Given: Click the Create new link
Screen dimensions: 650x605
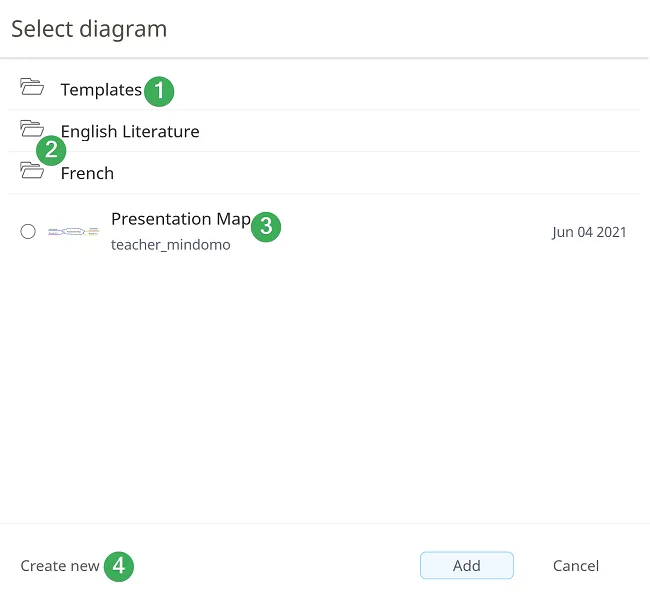Looking at the screenshot, I should [60, 566].
